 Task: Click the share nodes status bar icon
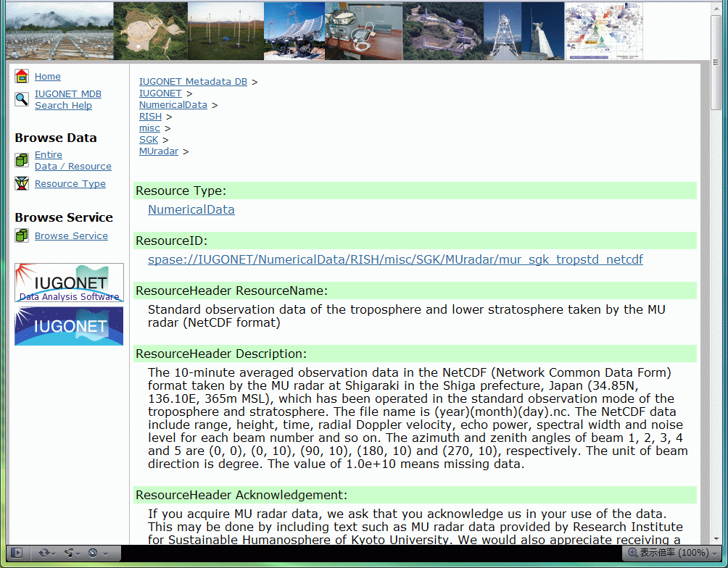point(69,553)
